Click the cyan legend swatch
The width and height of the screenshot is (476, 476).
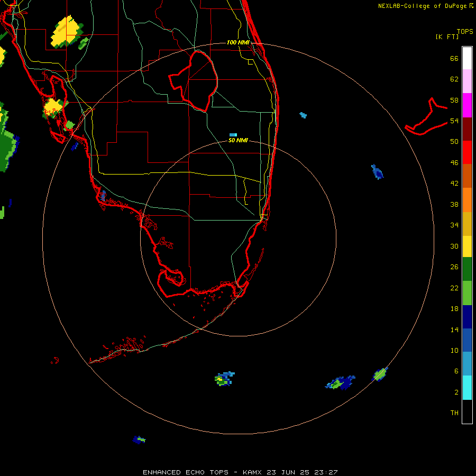(467, 388)
